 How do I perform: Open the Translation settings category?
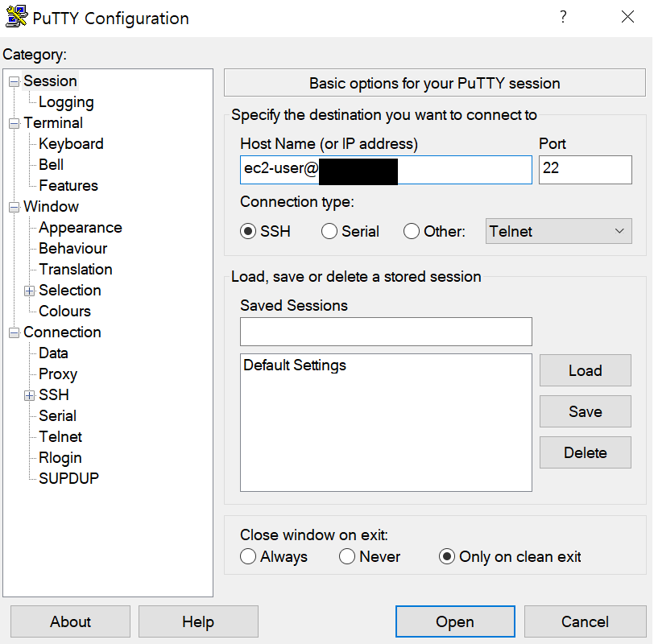76,269
